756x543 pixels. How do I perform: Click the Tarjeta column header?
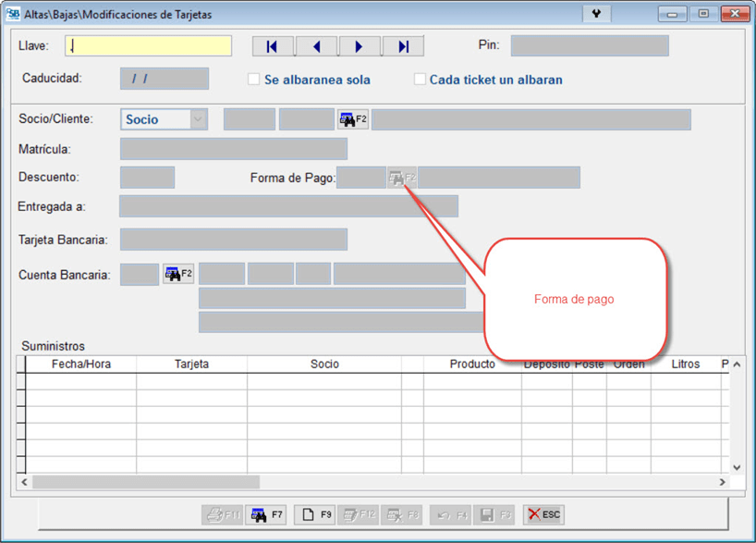tap(191, 364)
